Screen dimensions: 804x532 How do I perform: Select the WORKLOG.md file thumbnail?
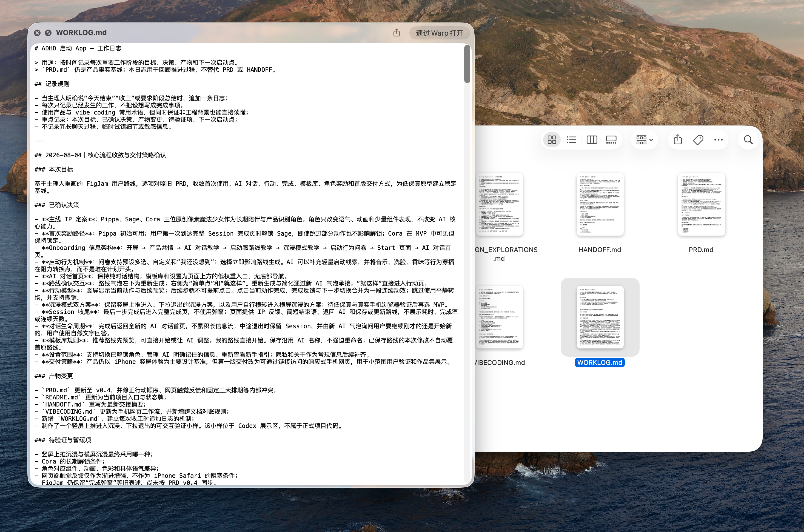point(600,317)
